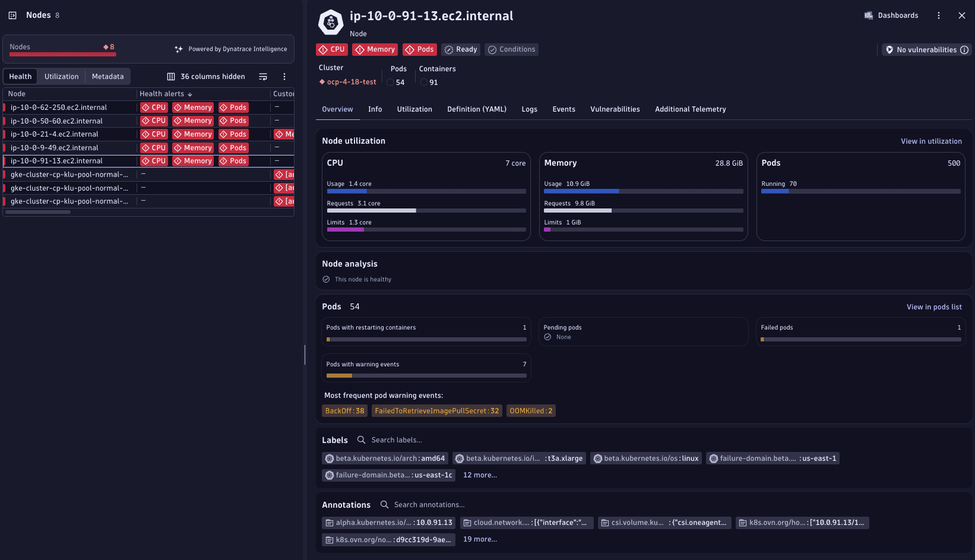This screenshot has height=560, width=975.
Task: Click the Nodes app icon in the top-left corner
Action: pyautogui.click(x=12, y=15)
